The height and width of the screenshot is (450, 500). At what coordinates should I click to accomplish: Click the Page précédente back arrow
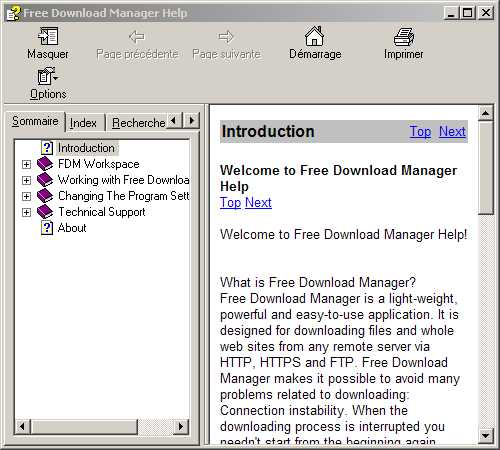point(137,37)
